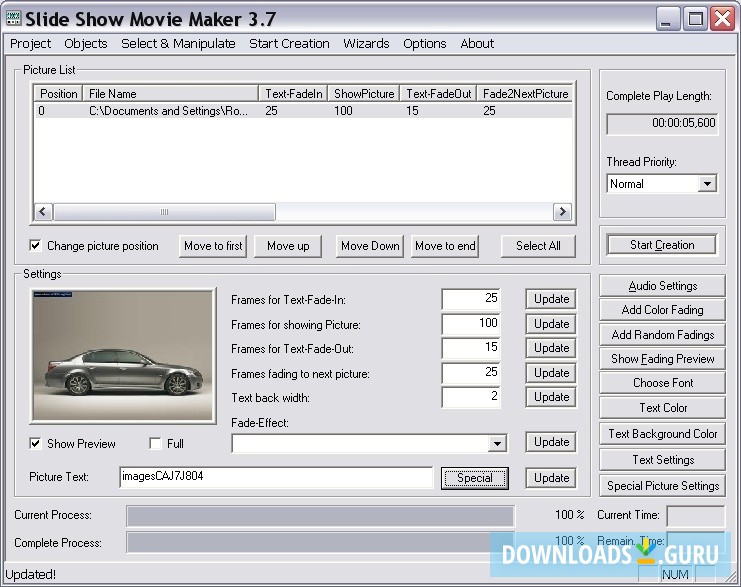Click the Move to first button

(213, 246)
